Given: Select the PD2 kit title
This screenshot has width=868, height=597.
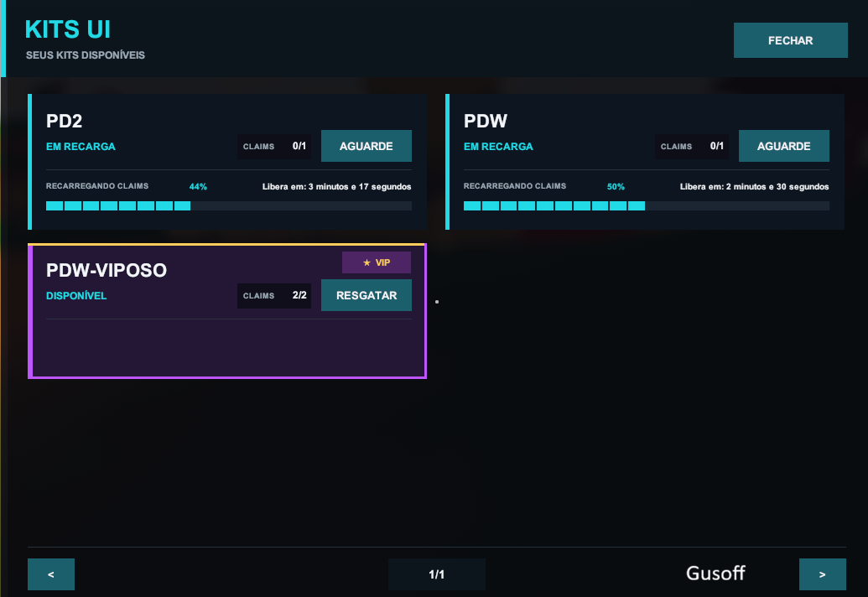Looking at the screenshot, I should [x=65, y=122].
